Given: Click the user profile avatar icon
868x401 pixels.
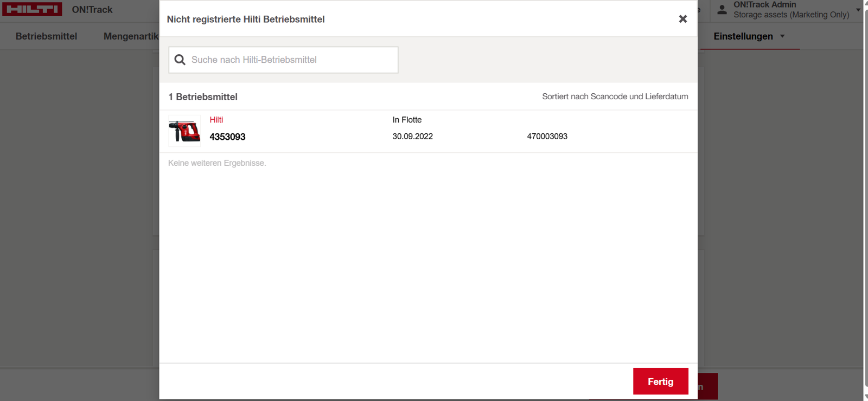Looking at the screenshot, I should [x=722, y=9].
